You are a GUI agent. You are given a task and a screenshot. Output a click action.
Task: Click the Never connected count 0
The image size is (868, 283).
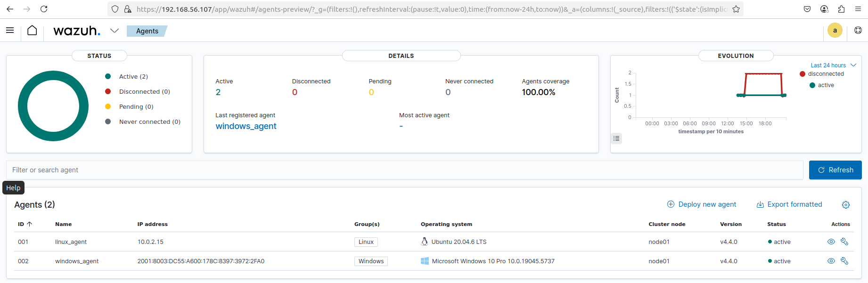[x=448, y=92]
